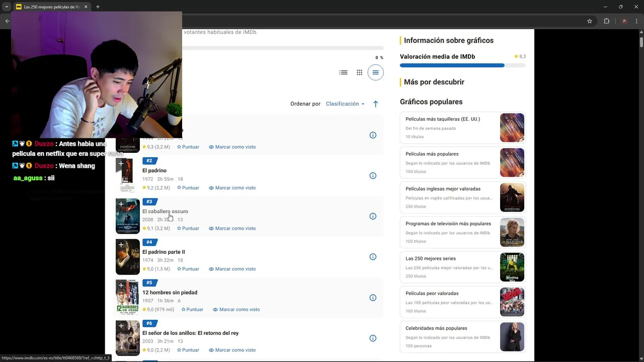Open browser extensions menu
644x362 pixels.
(606, 21)
